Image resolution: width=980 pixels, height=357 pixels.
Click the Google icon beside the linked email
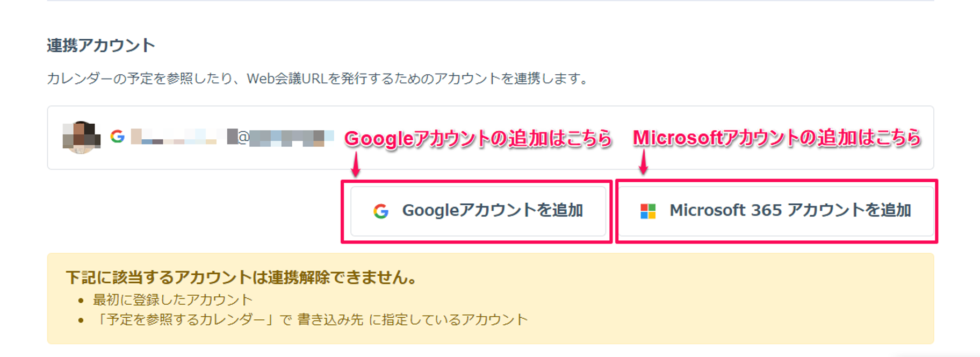[x=117, y=137]
